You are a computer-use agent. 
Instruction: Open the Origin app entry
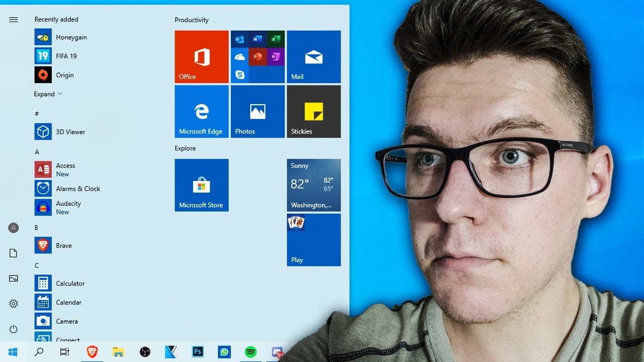pyautogui.click(x=55, y=75)
